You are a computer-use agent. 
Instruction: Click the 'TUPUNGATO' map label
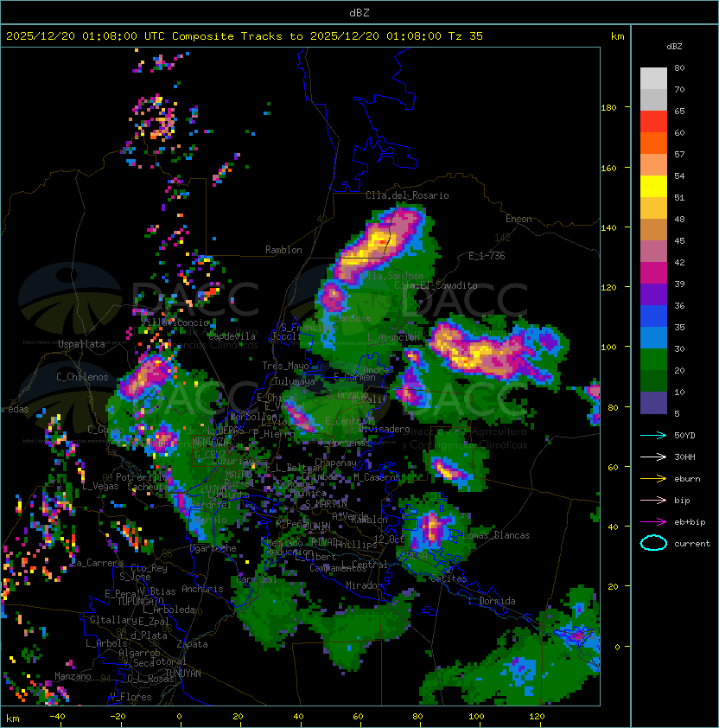140,601
